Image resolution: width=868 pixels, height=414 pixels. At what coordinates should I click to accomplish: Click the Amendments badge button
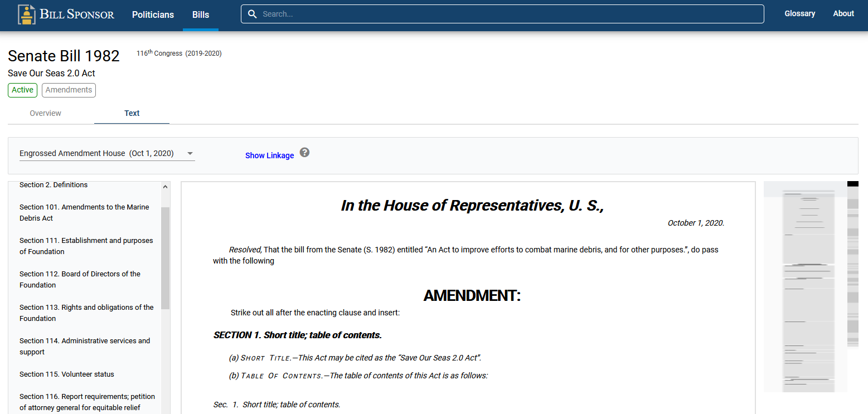coord(69,90)
